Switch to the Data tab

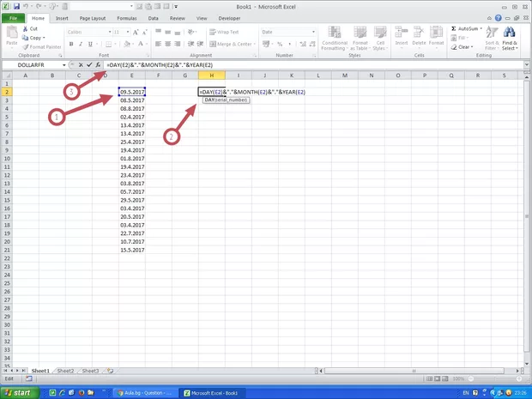coord(153,18)
